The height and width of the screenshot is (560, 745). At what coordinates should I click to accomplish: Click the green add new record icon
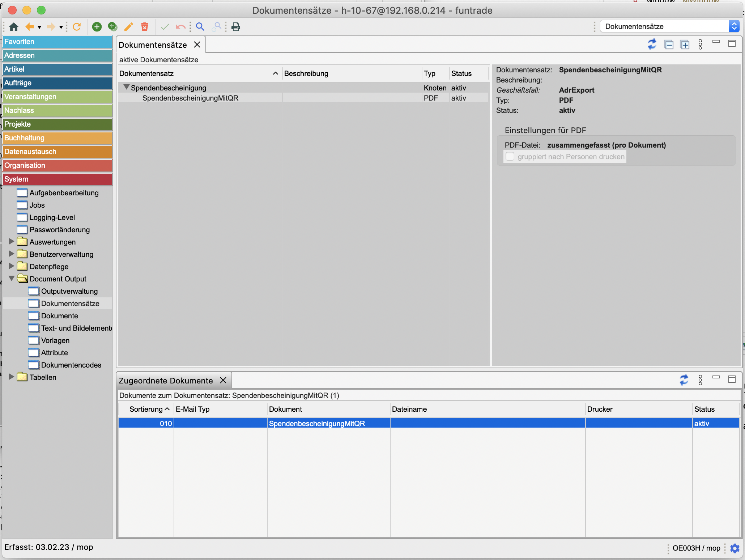97,27
